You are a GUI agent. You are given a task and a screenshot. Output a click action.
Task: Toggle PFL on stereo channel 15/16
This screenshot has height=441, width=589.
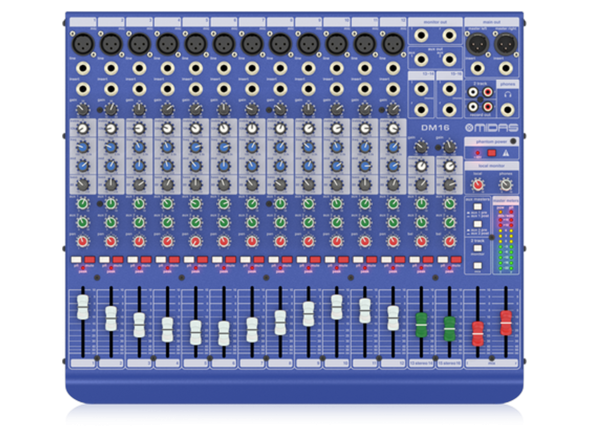tap(443, 260)
